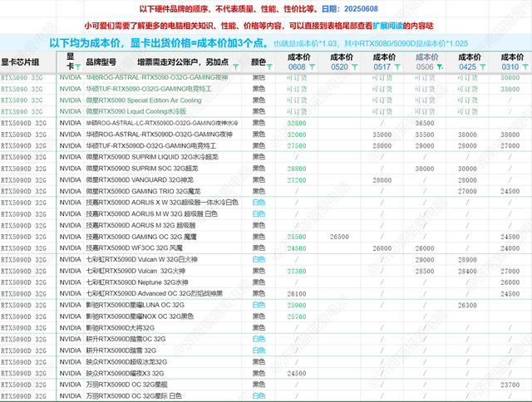
Task: Click the price 28900 in the 0425 column
Action: pyautogui.click(x=467, y=260)
